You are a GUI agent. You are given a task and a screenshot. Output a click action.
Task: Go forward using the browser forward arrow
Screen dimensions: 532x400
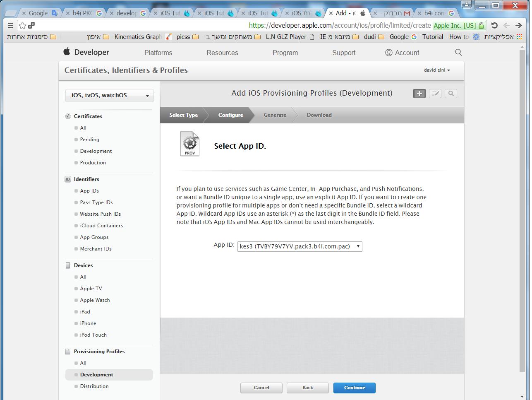coord(518,25)
